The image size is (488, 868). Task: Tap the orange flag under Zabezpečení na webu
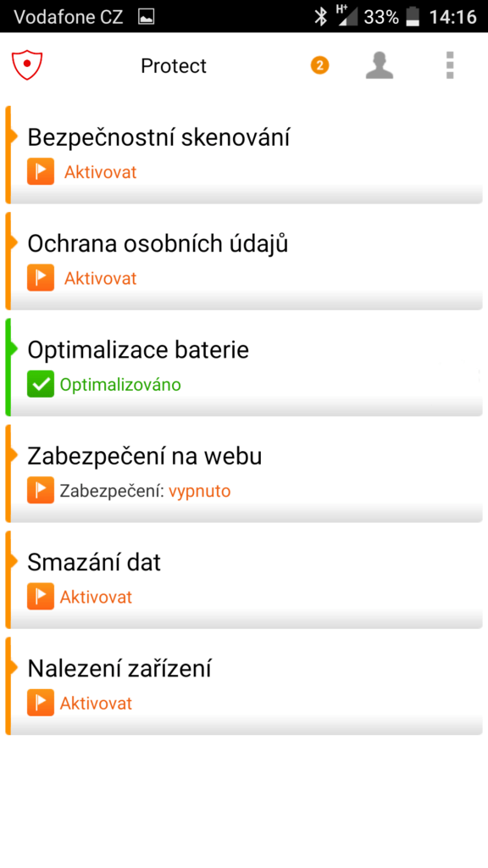coord(41,491)
